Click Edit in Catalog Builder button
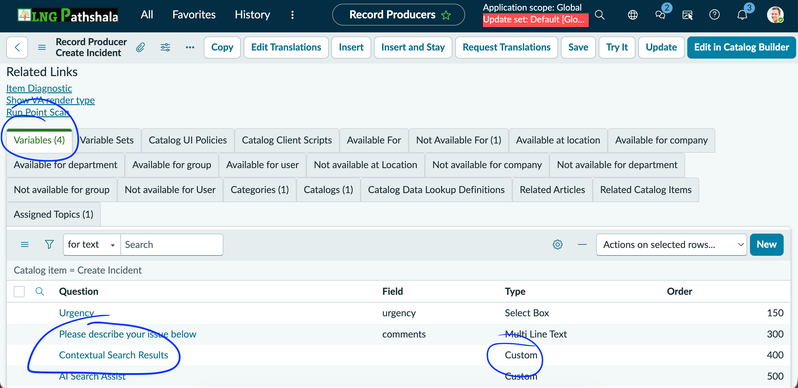Image resolution: width=798 pixels, height=388 pixels. 742,47
